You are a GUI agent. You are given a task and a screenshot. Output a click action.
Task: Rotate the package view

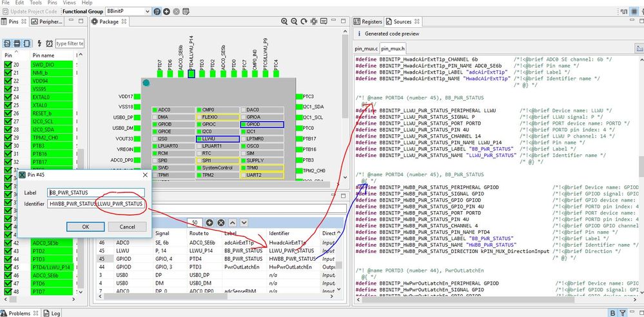(304, 21)
